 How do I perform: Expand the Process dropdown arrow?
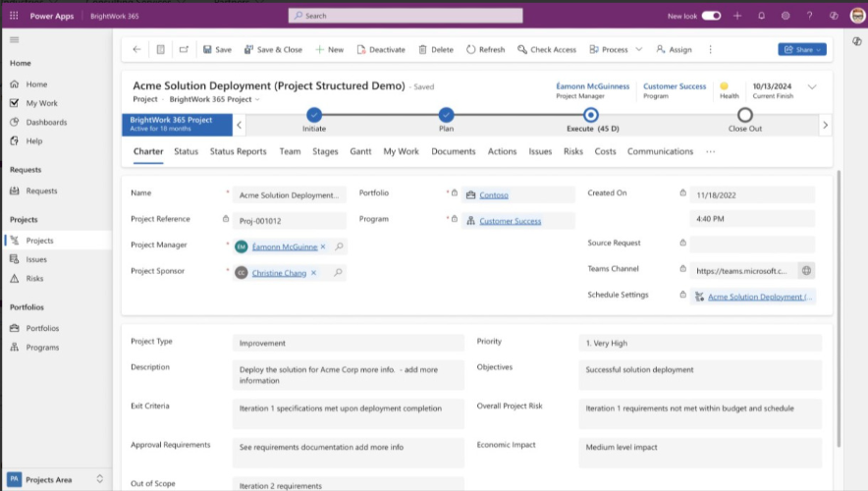point(639,49)
